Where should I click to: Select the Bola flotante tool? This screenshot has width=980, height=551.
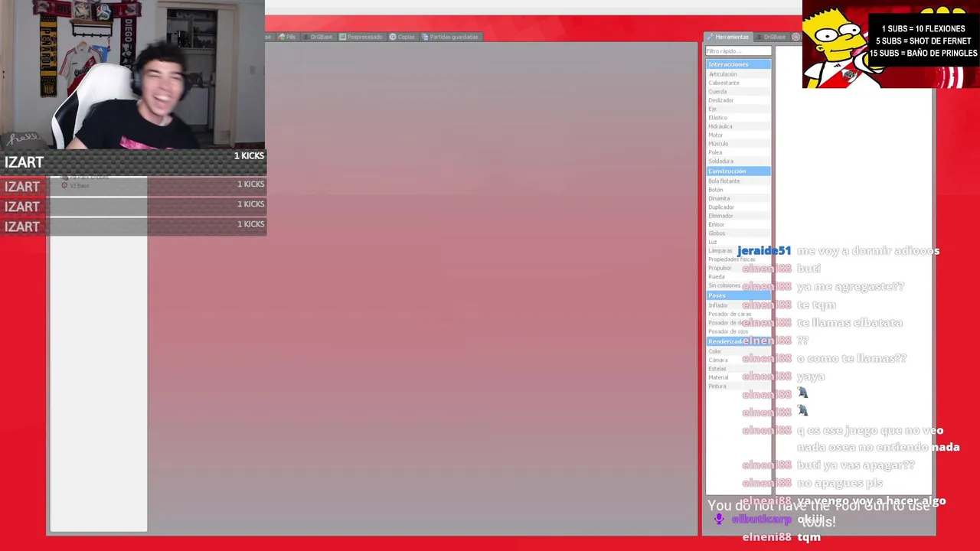738,181
